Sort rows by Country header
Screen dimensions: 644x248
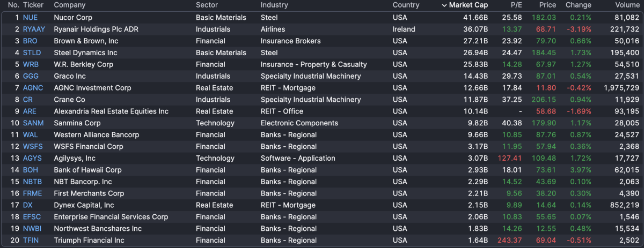pyautogui.click(x=406, y=5)
